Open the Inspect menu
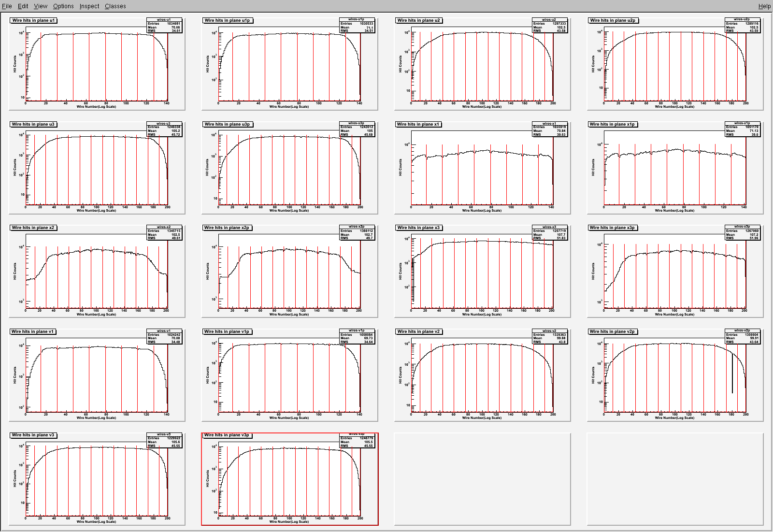This screenshot has height=532, width=773. point(89,6)
